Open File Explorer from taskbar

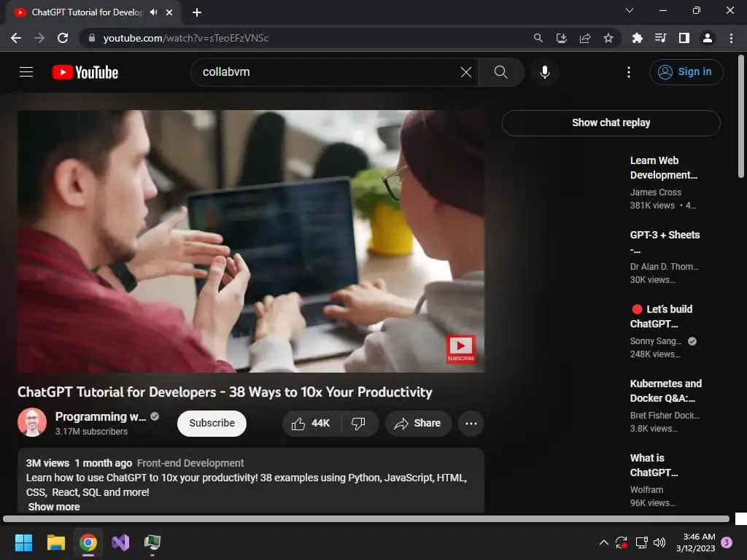(55, 542)
